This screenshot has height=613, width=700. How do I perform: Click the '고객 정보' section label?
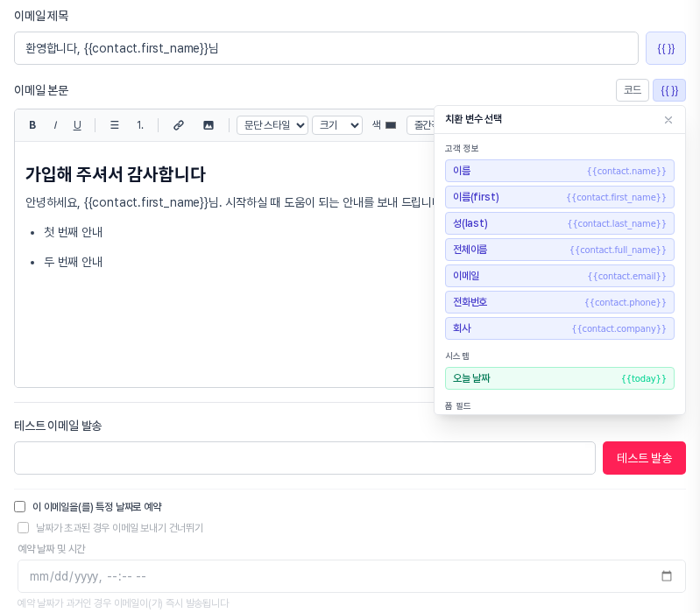point(462,148)
